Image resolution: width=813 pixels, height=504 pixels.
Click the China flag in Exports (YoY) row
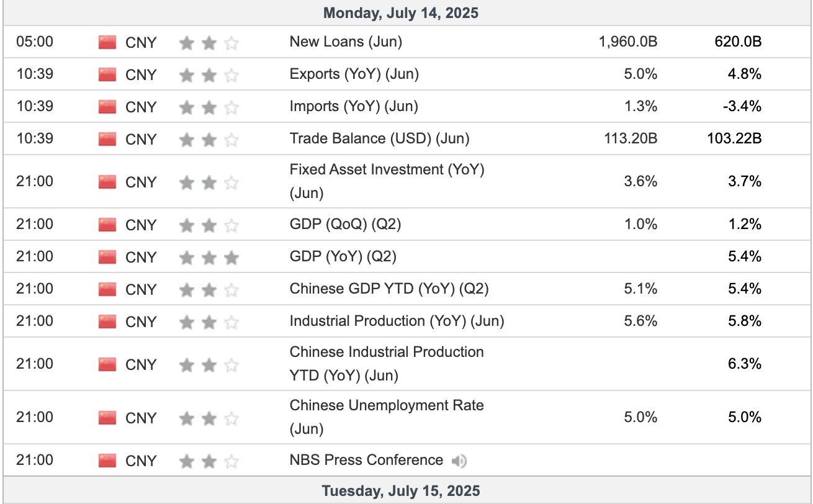(x=107, y=74)
